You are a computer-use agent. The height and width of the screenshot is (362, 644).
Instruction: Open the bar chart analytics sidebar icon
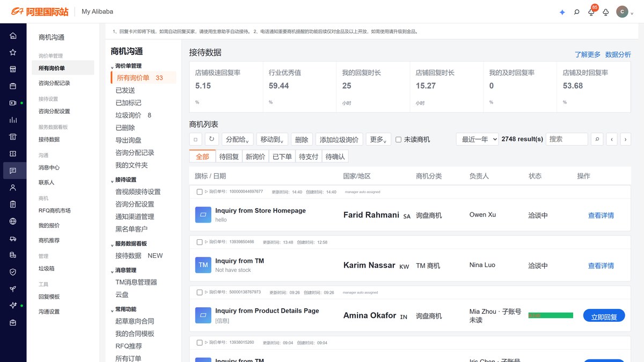pyautogui.click(x=13, y=120)
